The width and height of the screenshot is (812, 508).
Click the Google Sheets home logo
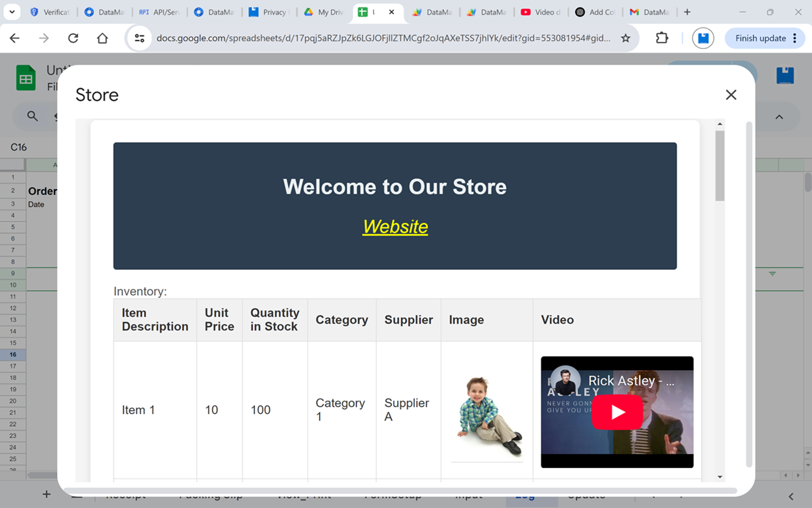click(25, 79)
